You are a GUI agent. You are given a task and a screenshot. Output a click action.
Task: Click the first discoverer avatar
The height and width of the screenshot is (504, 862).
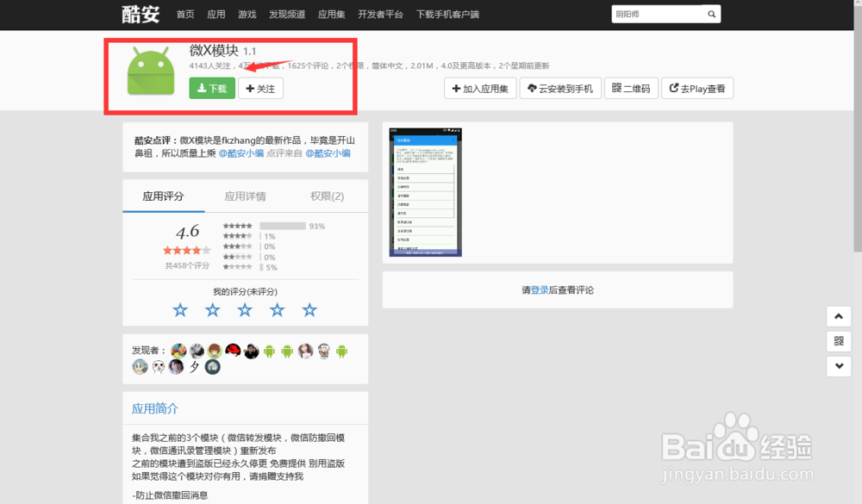pyautogui.click(x=178, y=351)
